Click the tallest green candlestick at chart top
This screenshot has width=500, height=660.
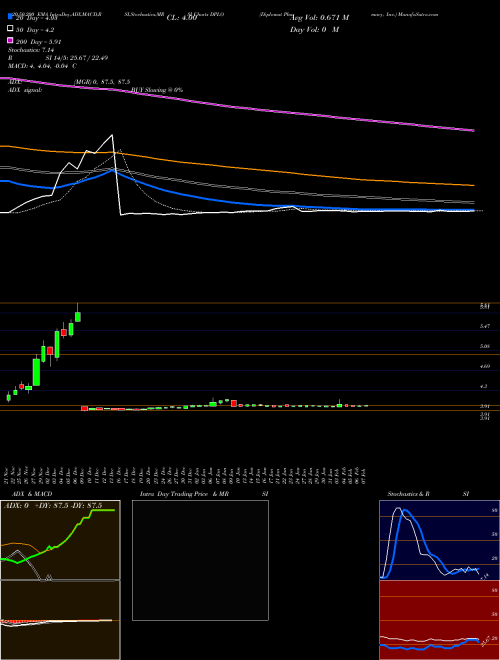(x=77, y=316)
